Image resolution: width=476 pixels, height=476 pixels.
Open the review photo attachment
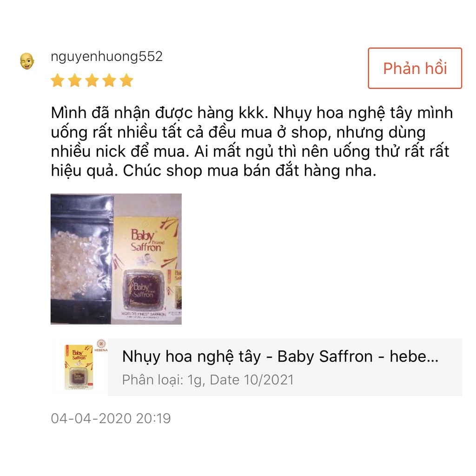click(116, 259)
